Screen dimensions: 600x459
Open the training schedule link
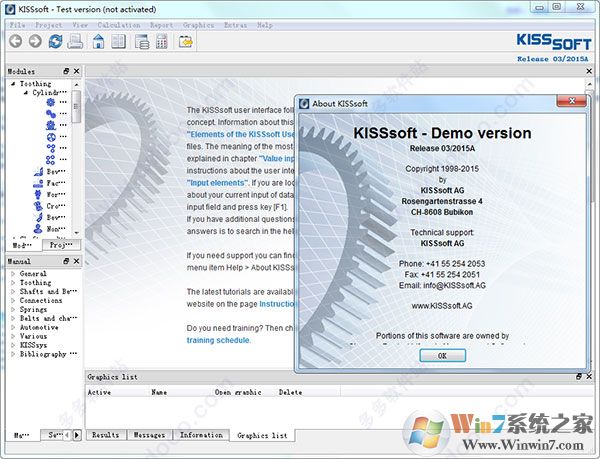point(219,340)
